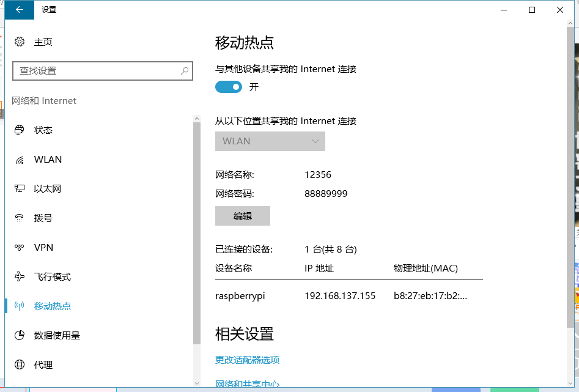
Task: Click the 编辑 edit button
Action: (243, 216)
